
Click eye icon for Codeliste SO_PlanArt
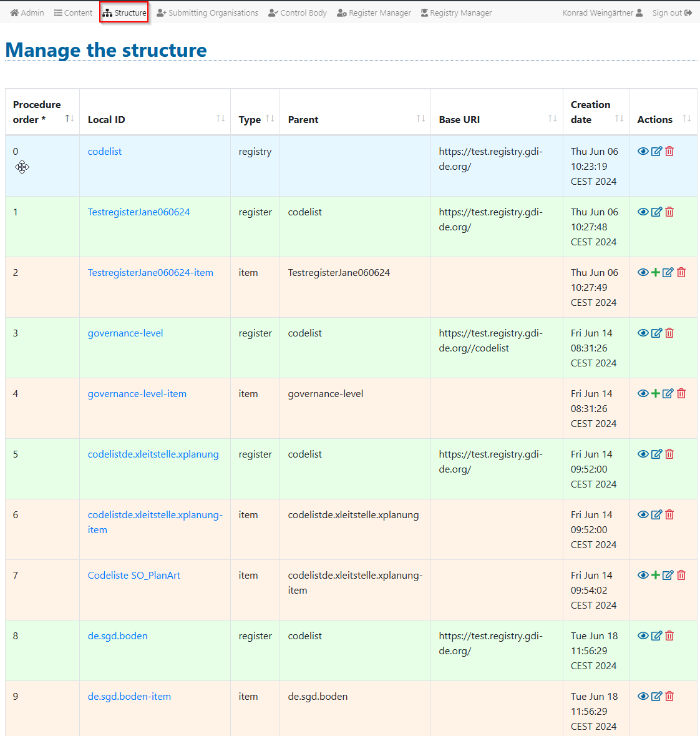point(643,576)
